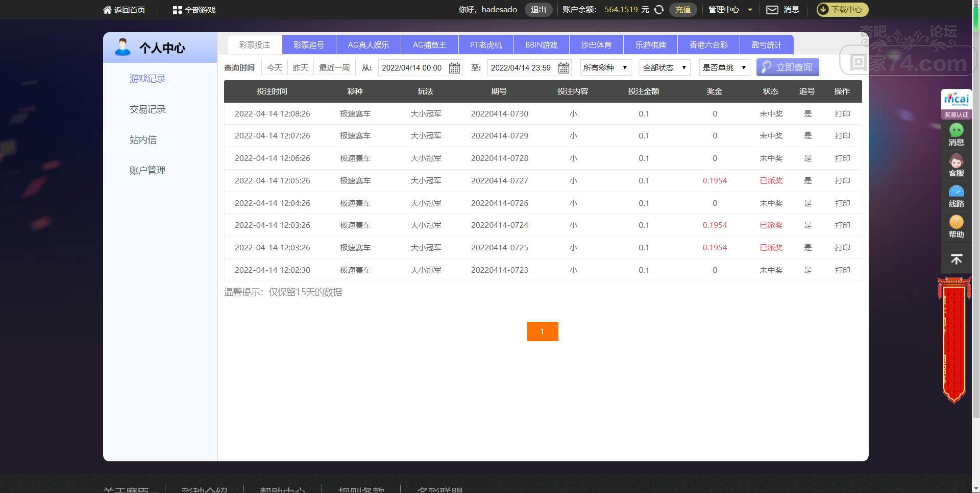
Task: Switch to BBIN游戏 tab
Action: pyautogui.click(x=542, y=45)
